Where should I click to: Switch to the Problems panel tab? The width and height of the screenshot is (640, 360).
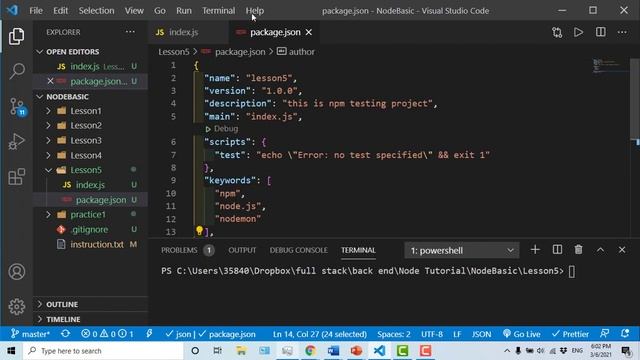(x=187, y=250)
